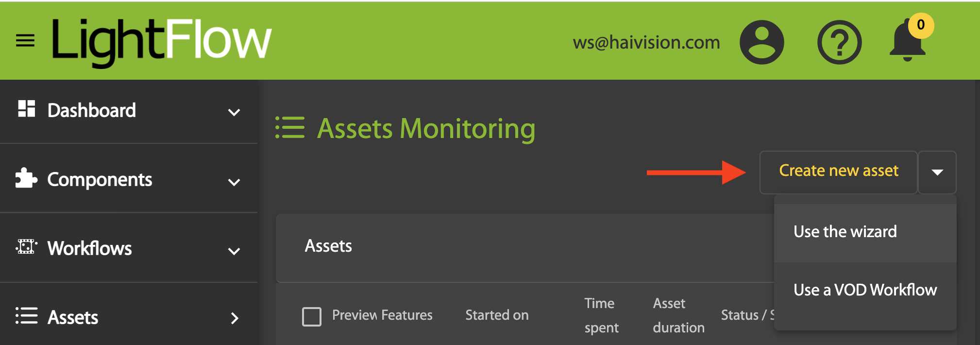Click the Create new asset button
This screenshot has height=345, width=980.
tap(838, 171)
